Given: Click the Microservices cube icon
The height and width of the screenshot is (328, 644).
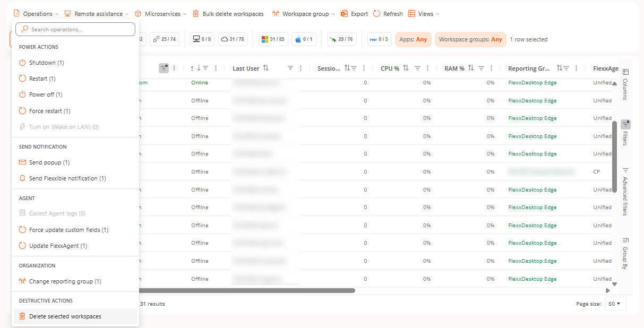Looking at the screenshot, I should click(138, 14).
